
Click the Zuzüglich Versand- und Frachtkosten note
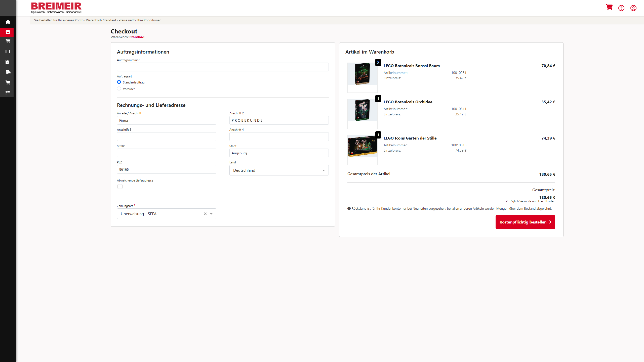coord(530,201)
